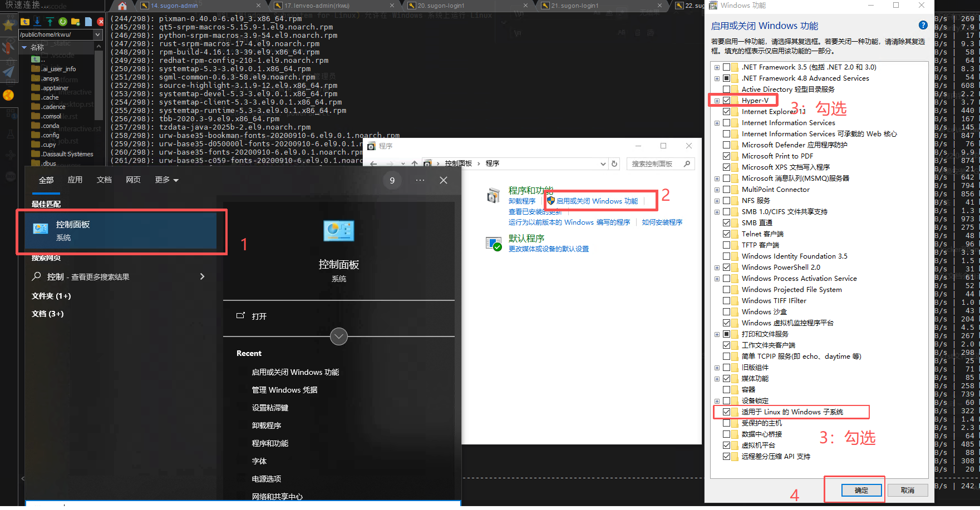Click the 卸载程序 link in Programs window
Viewport: 980px width, 510px height.
(522, 201)
